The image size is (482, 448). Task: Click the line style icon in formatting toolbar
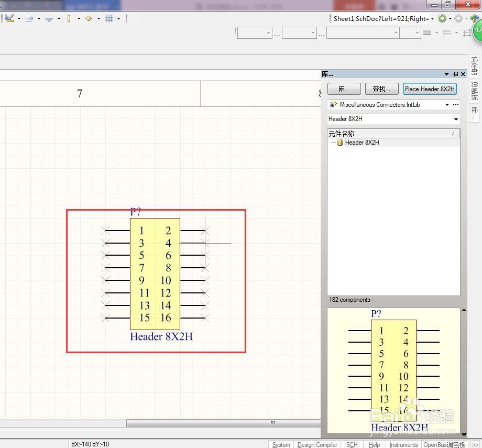tap(426, 32)
